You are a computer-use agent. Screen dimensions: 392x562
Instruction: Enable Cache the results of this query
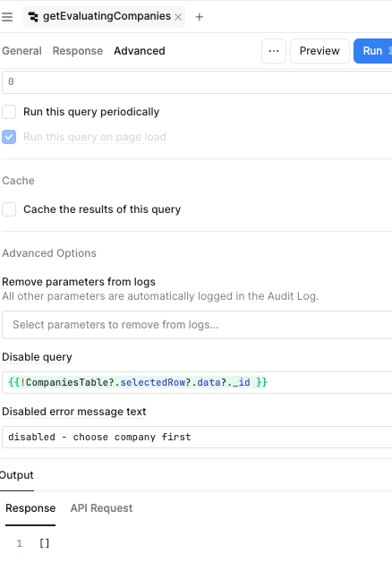point(9,209)
